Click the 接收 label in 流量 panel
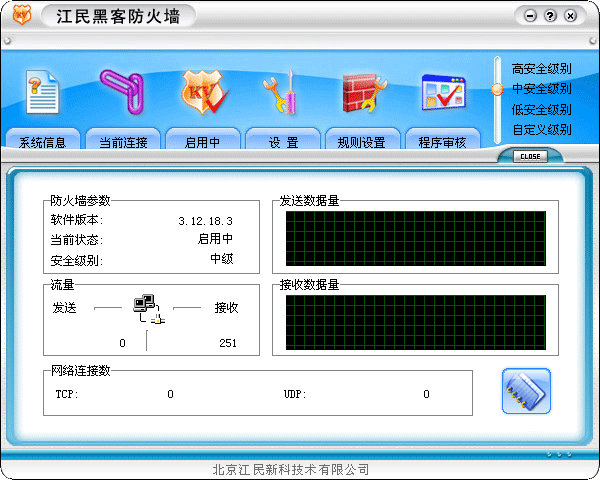 226,308
